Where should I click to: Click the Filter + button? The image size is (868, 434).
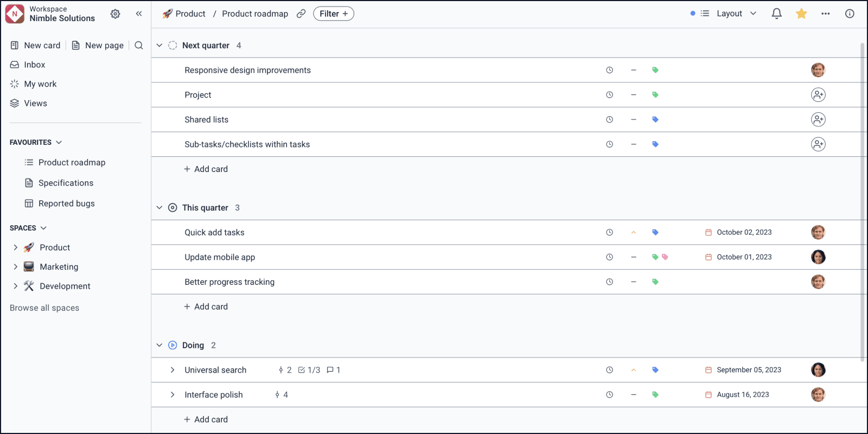click(x=334, y=14)
